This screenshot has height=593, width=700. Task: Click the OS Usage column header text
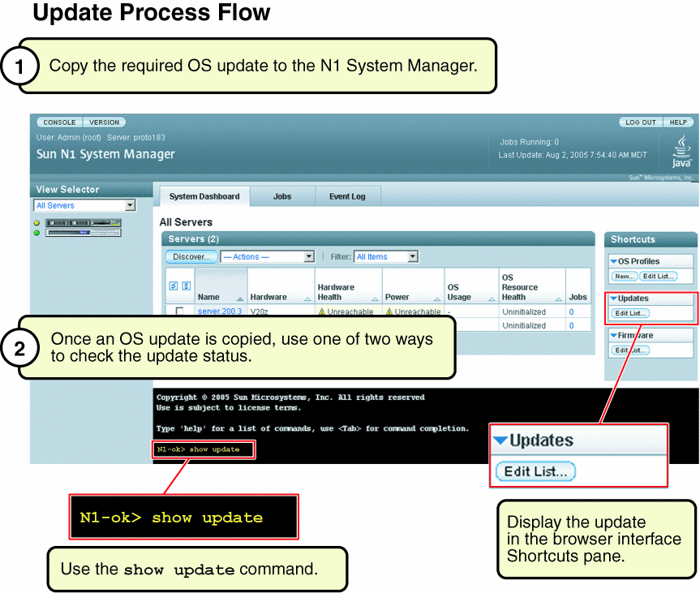459,292
